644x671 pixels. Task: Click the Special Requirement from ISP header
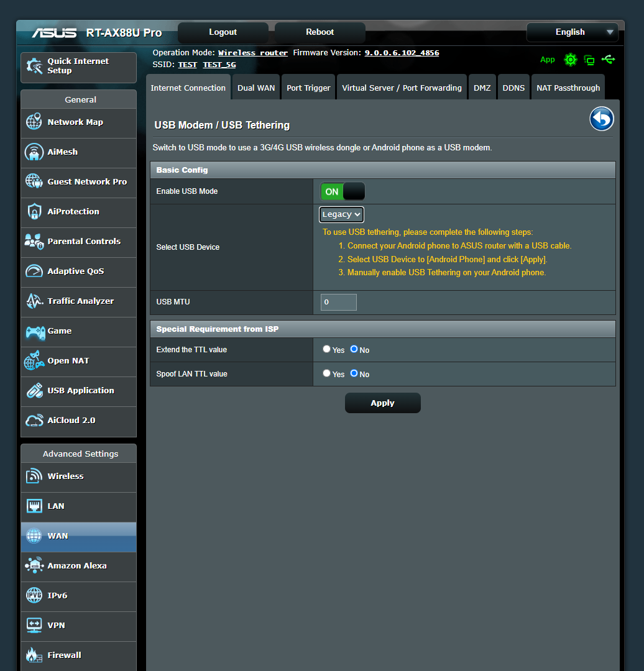click(383, 329)
